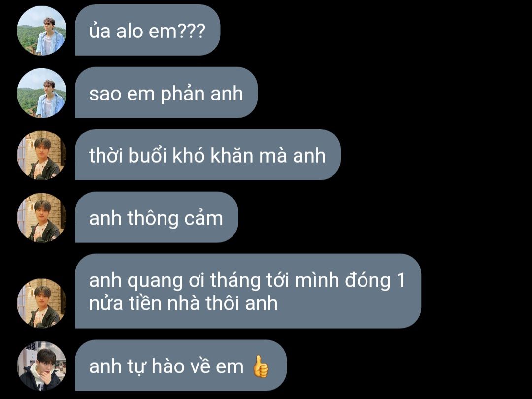Open avatar beside 'ủa alo em???' message

point(41,31)
